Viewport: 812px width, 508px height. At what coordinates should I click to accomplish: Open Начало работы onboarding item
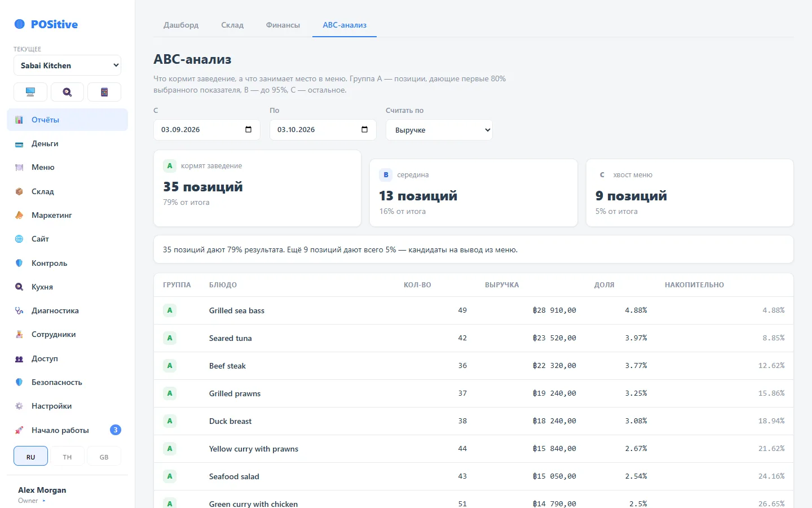(x=67, y=430)
